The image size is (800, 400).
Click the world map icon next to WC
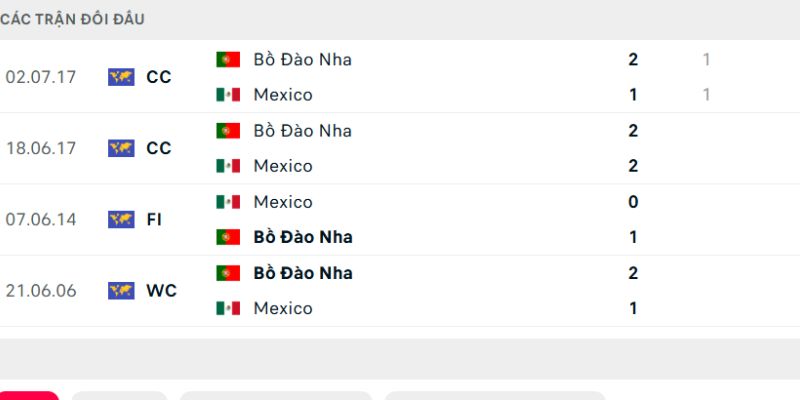121,291
